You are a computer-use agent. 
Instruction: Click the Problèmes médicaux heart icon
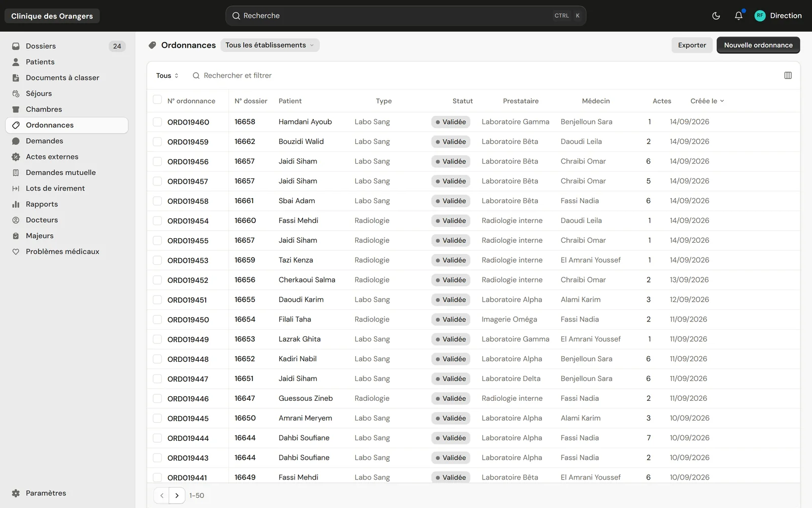(x=16, y=251)
